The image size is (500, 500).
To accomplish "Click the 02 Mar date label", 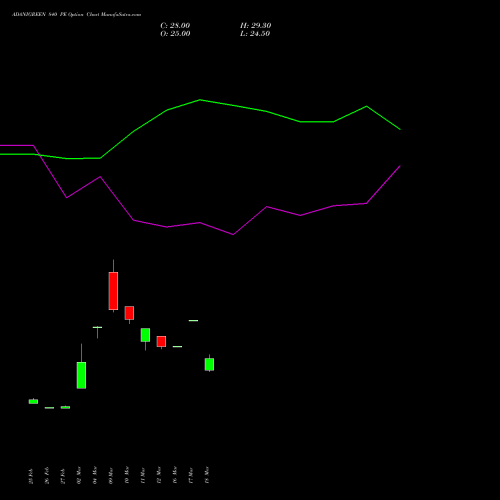I will point(79,475).
